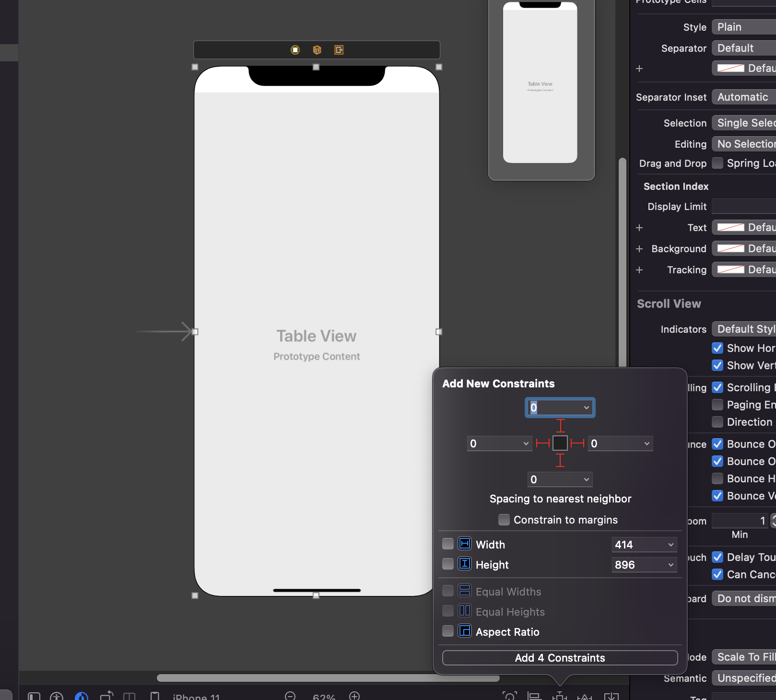
Task: Open the Style Plain dropdown
Action: (744, 27)
